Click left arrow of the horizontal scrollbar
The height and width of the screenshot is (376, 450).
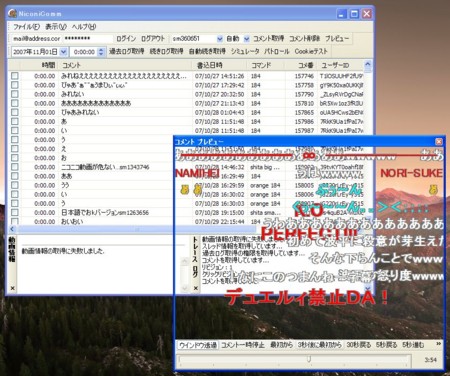[x=12, y=229]
